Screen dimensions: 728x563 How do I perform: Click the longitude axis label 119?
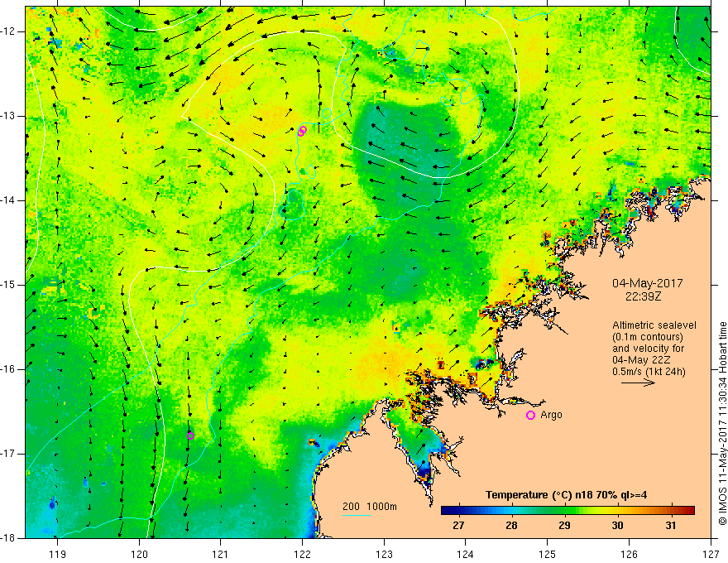click(57, 554)
